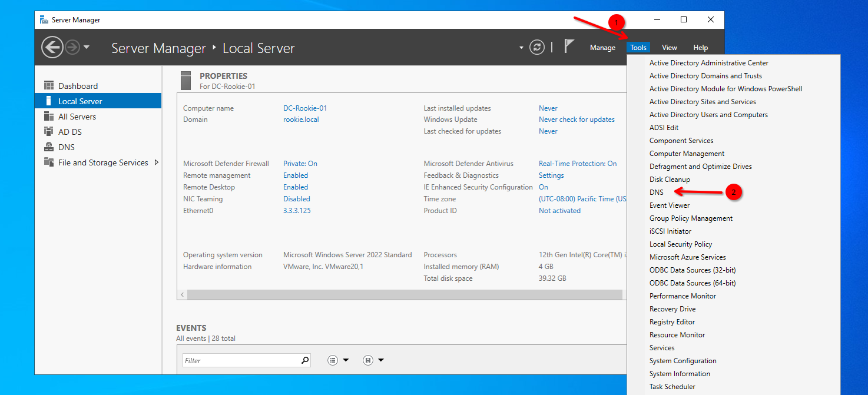Click the All Servers sidebar icon
Viewport: 868px width, 395px height.
[49, 117]
